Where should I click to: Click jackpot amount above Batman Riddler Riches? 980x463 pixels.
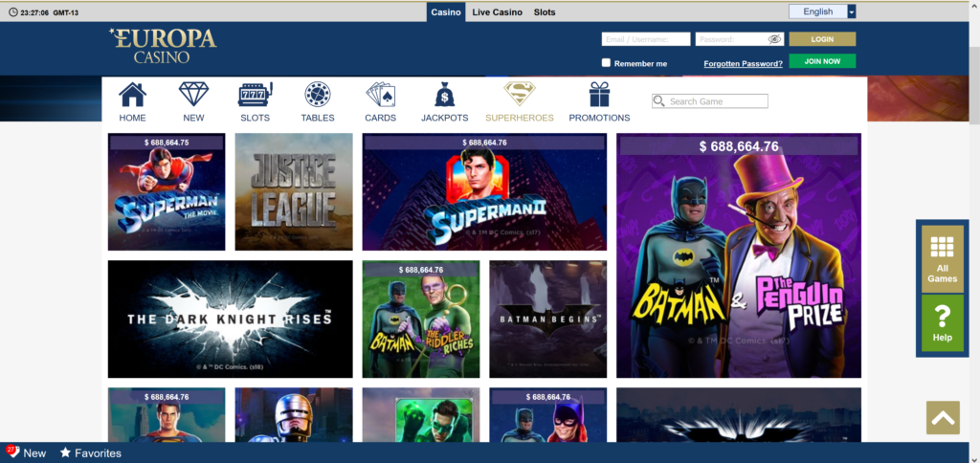click(421, 270)
